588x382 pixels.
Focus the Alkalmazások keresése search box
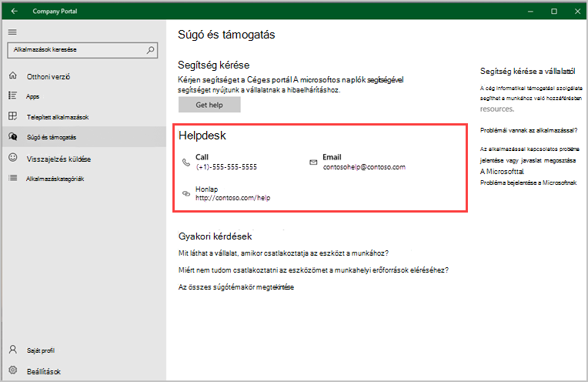[x=82, y=50]
